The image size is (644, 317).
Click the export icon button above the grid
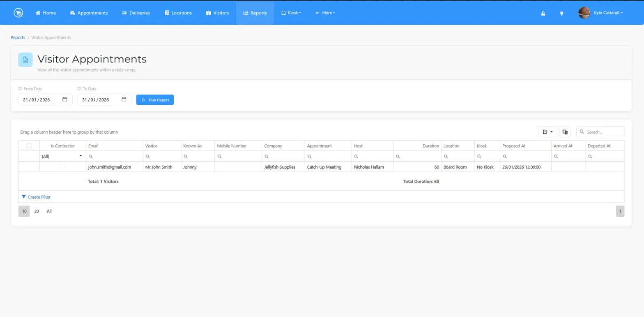pyautogui.click(x=548, y=132)
